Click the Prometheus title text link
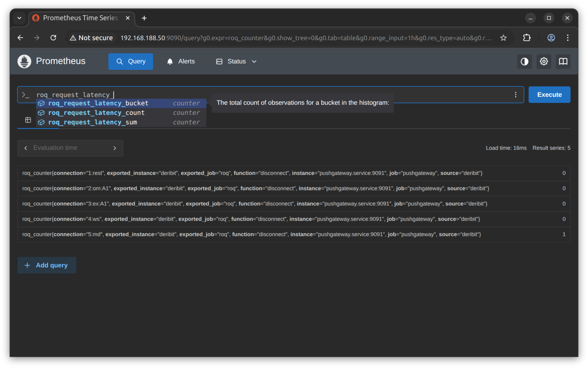The width and height of the screenshot is (588, 368). 61,61
